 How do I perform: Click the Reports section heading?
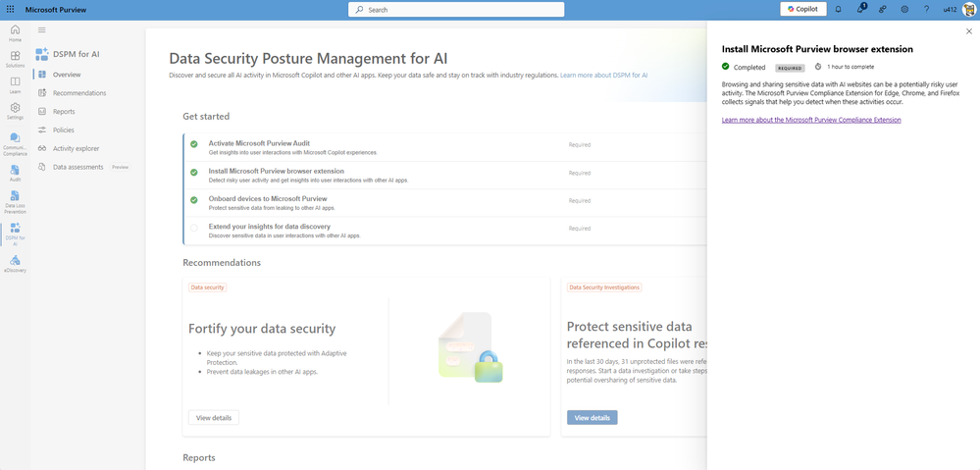coord(199,457)
